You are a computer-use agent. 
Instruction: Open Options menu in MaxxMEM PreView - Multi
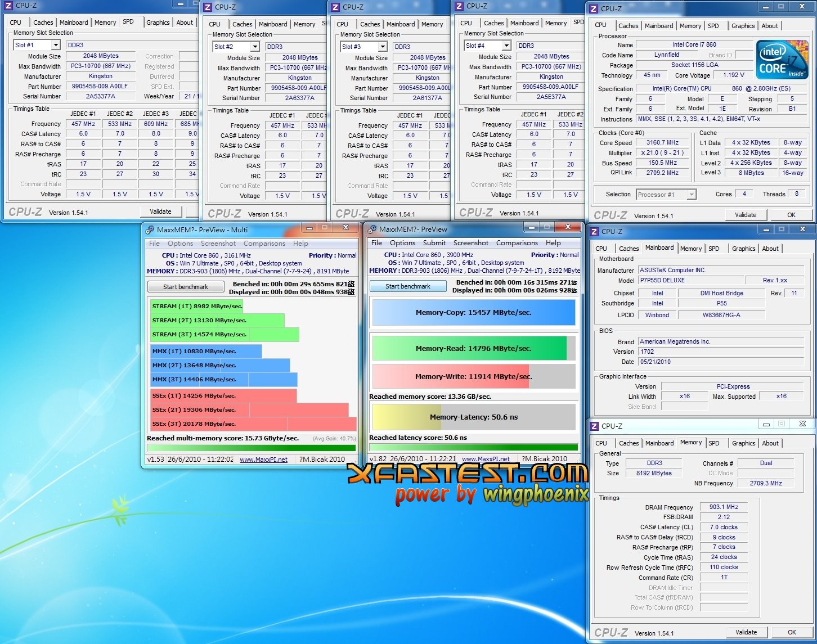coord(180,244)
